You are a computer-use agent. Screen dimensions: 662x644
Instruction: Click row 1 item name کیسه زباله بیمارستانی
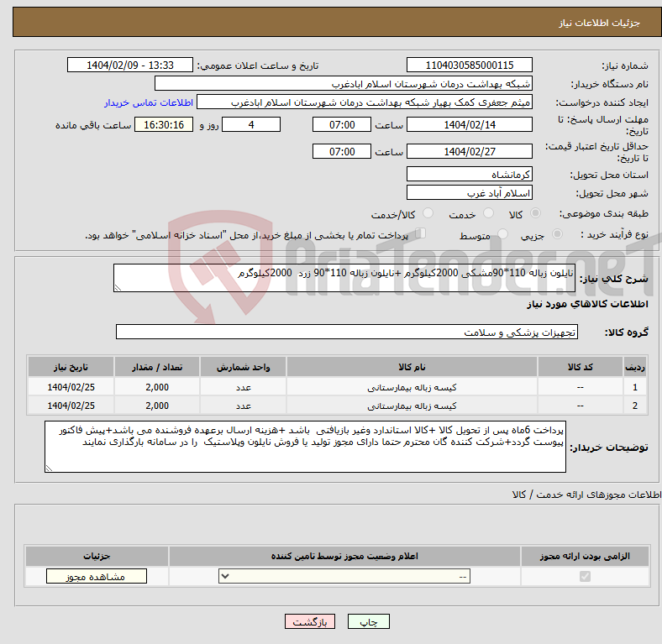pyautogui.click(x=412, y=387)
